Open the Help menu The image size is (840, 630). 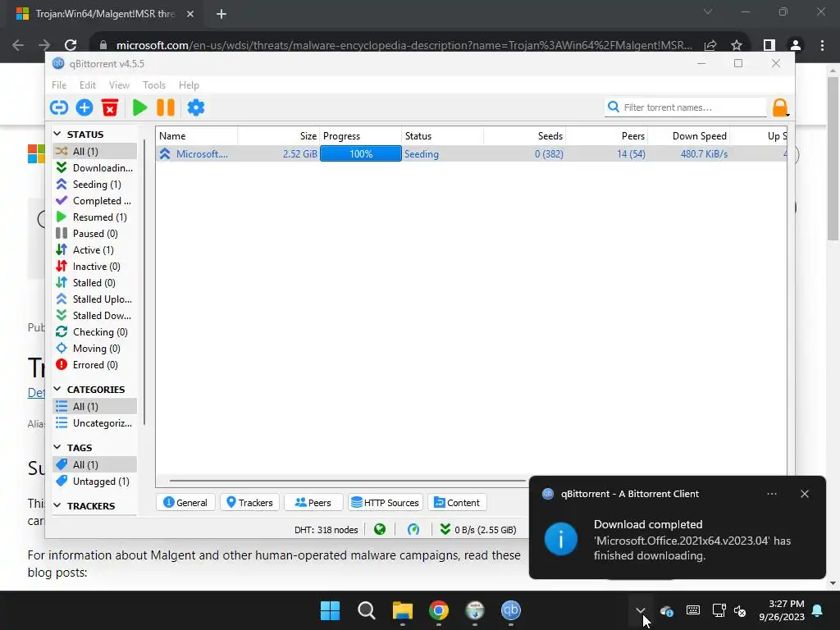[x=189, y=85]
